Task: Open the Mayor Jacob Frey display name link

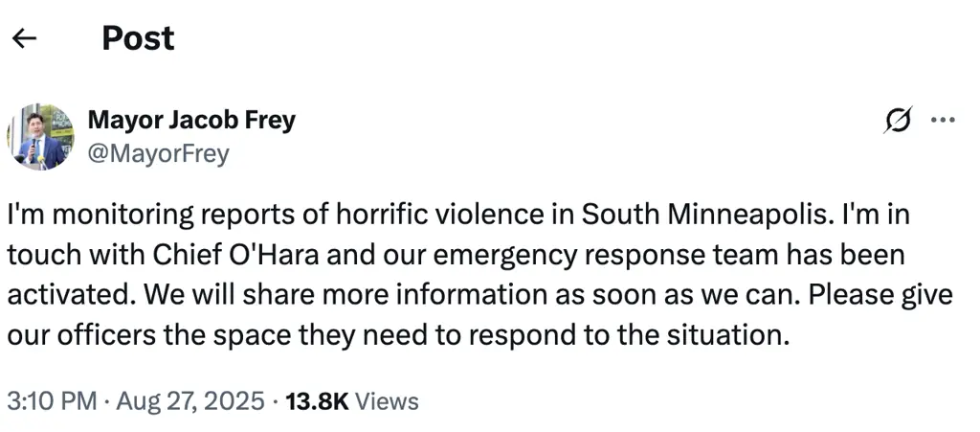Action: pos(191,121)
